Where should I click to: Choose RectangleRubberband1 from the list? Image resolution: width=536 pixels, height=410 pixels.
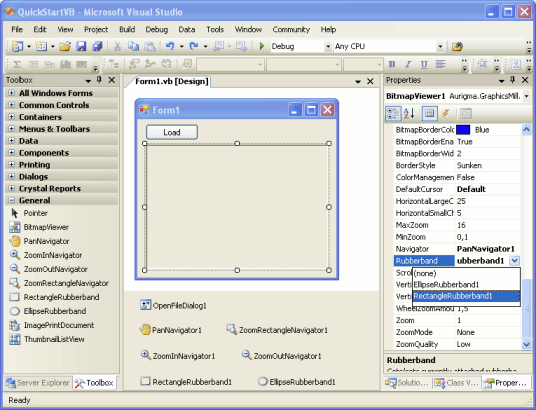click(466, 296)
